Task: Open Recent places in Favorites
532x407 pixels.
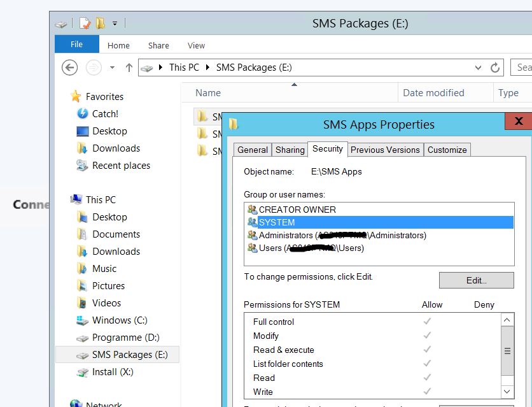Action: (x=121, y=166)
